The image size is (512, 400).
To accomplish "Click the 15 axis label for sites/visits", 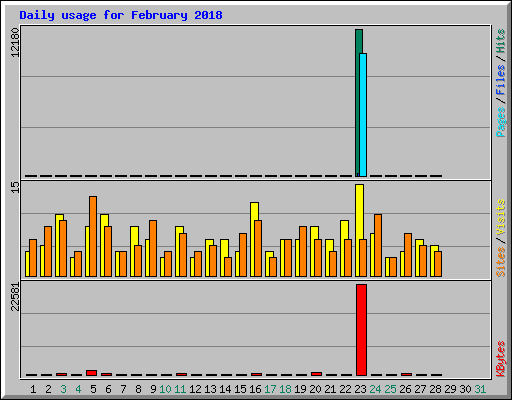I will [x=15, y=187].
